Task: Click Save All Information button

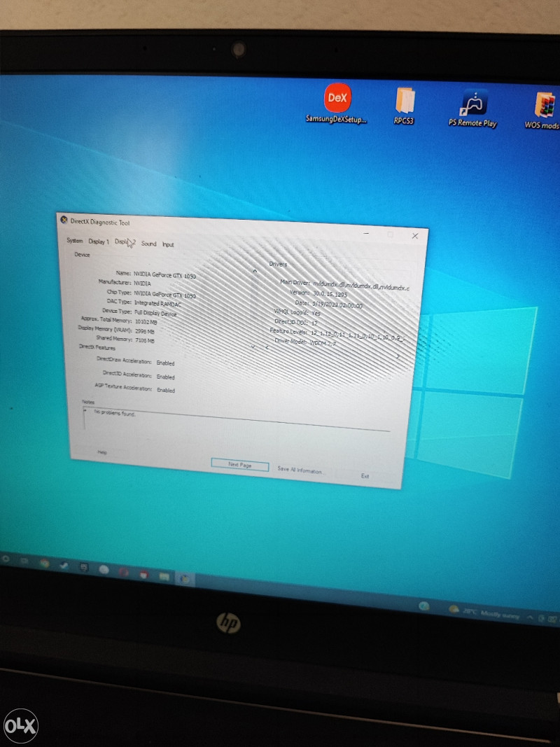Action: pyautogui.click(x=300, y=470)
